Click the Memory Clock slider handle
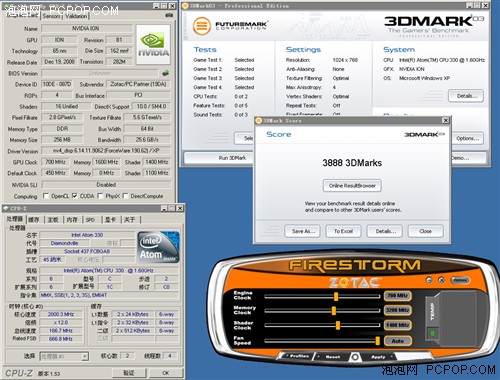The height and width of the screenshot is (380, 500). pyautogui.click(x=334, y=310)
